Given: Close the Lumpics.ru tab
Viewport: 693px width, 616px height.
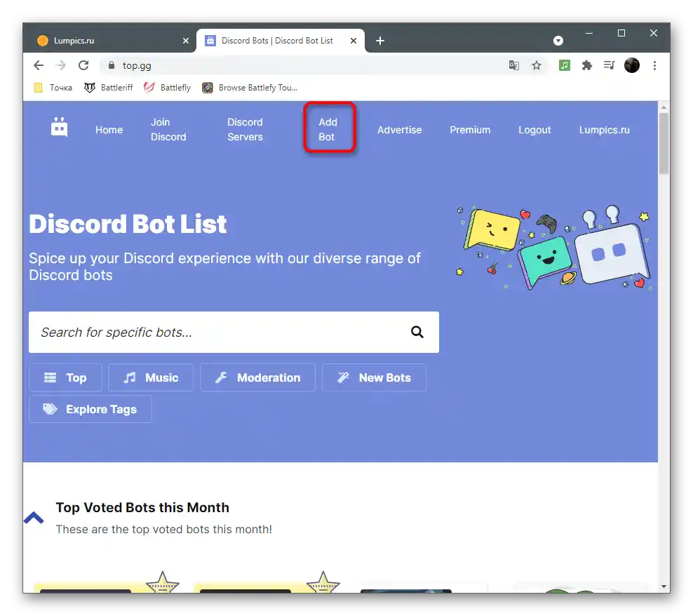Looking at the screenshot, I should [186, 41].
